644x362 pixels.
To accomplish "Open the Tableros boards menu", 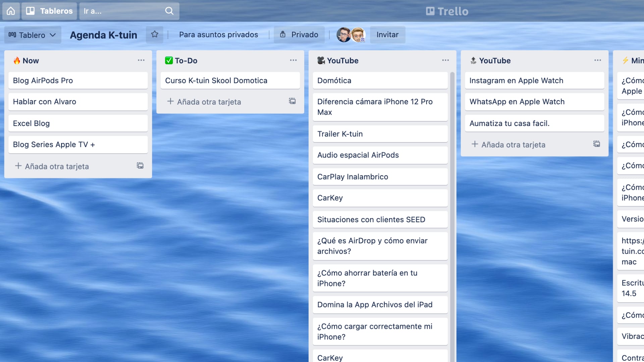I will [49, 11].
